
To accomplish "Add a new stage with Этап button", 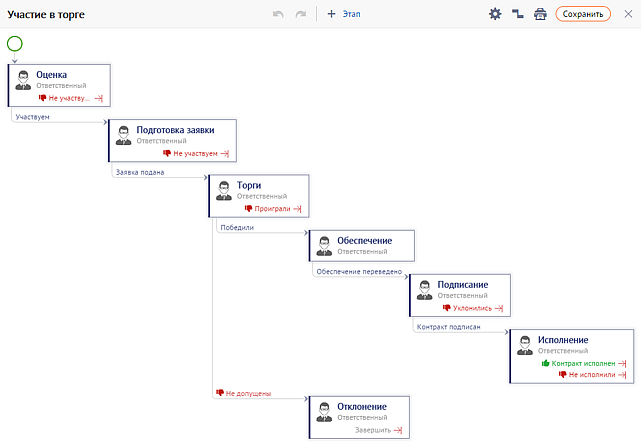I will (x=344, y=14).
